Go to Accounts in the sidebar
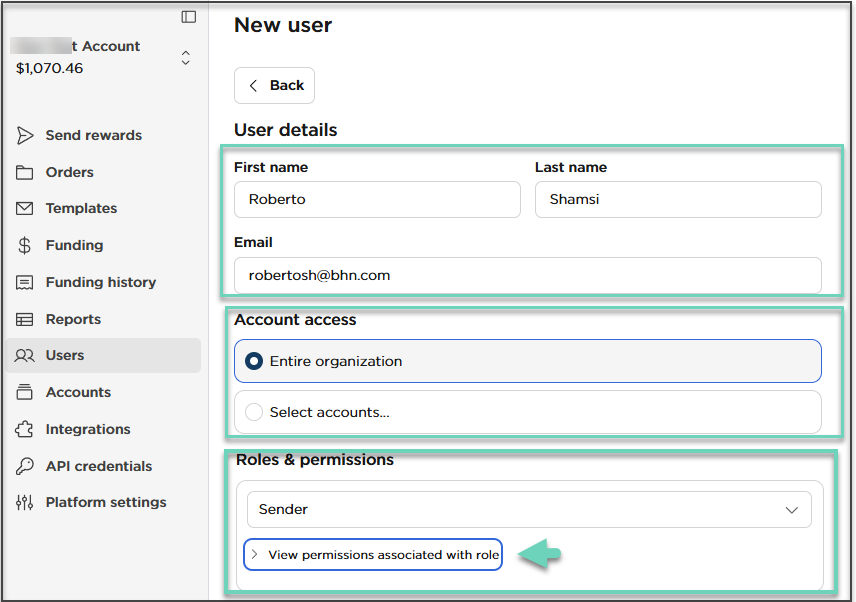Screen dimensions: 856x602 (x=78, y=392)
